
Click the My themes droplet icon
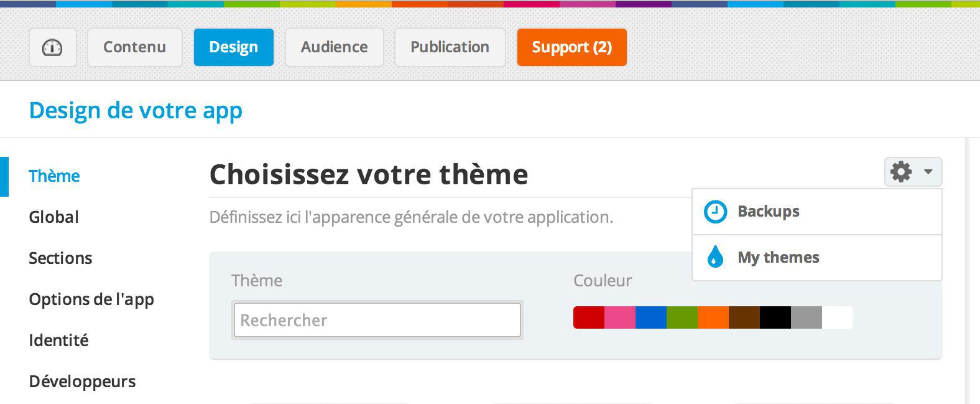click(x=715, y=257)
